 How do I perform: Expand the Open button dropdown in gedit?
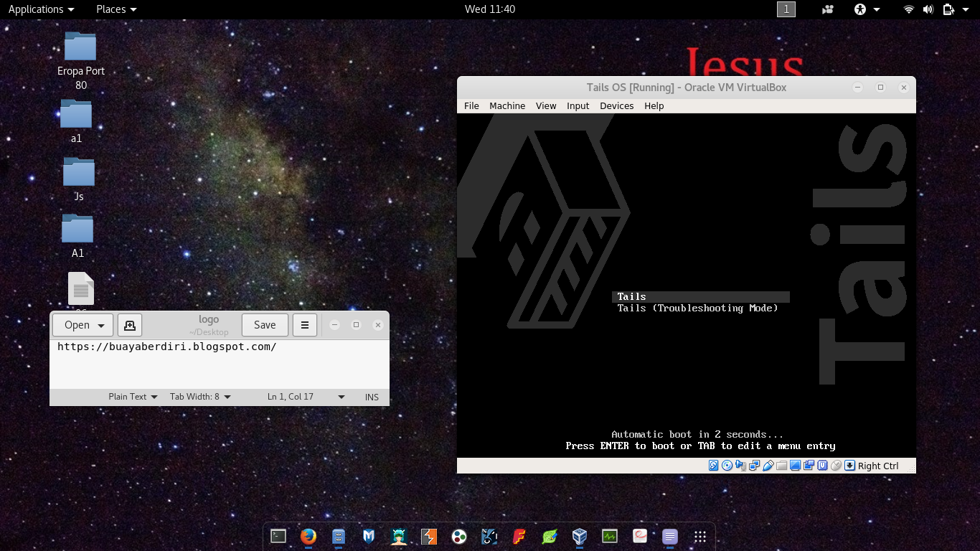100,325
